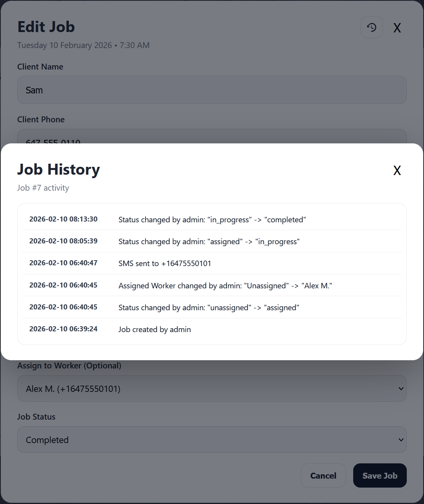Open the Job Status dropdown

pos(212,440)
